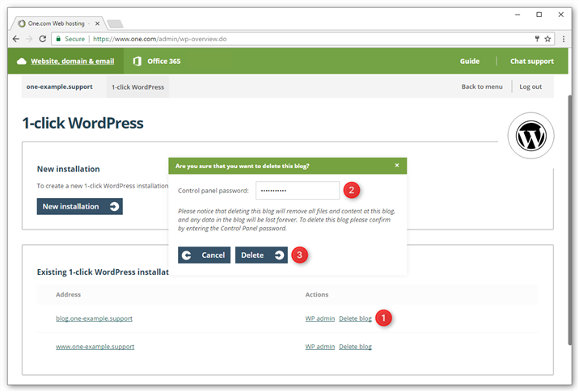
Task: Click the Address column header
Action: click(68, 294)
